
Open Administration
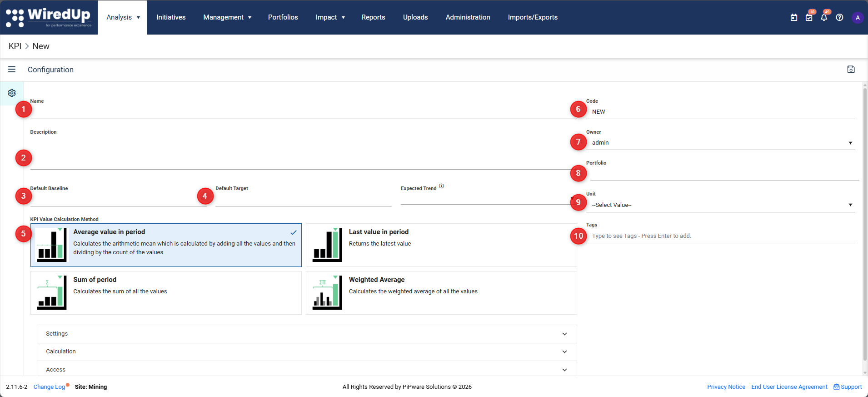pyautogui.click(x=468, y=17)
